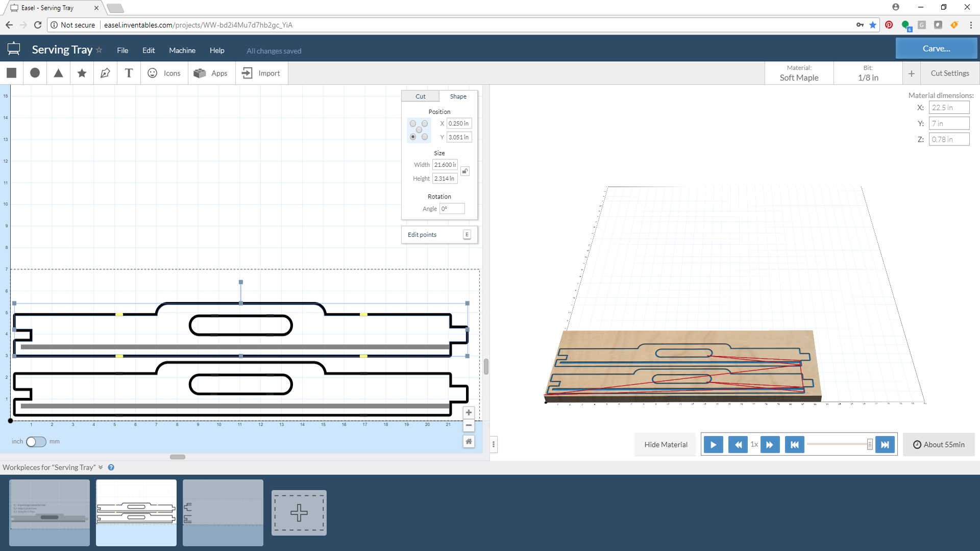Select workpiece thumbnail on far left
980x551 pixels.
pos(50,513)
